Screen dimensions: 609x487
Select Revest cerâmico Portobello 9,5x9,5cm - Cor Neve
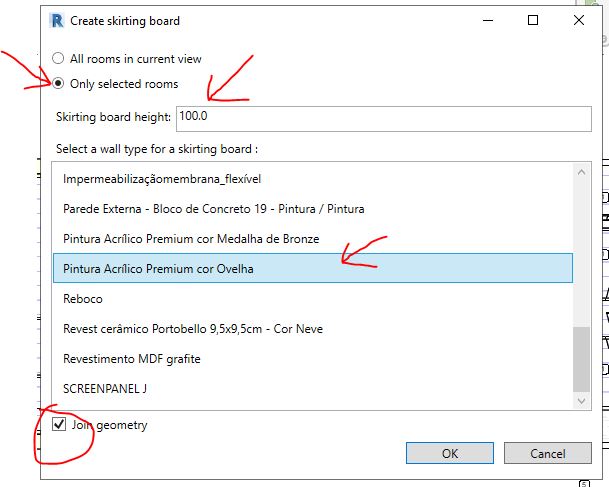coord(313,329)
